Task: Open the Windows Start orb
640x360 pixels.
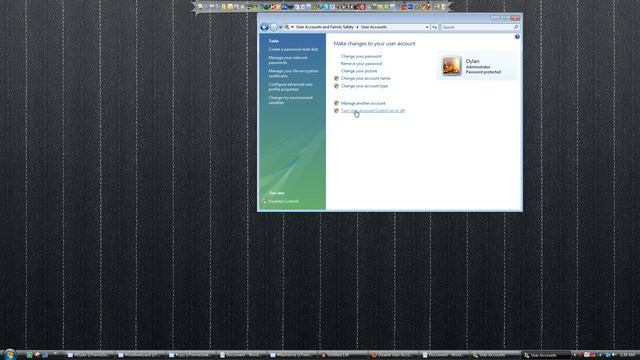Action: point(9,354)
